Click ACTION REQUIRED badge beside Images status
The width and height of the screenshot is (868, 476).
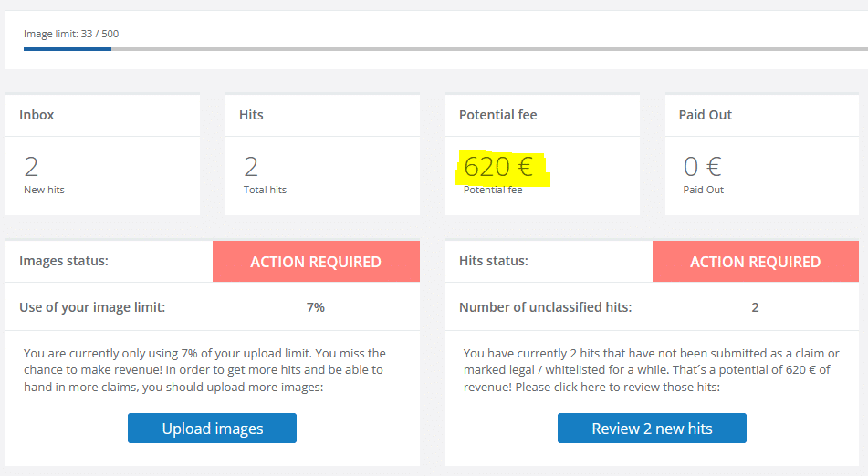316,262
